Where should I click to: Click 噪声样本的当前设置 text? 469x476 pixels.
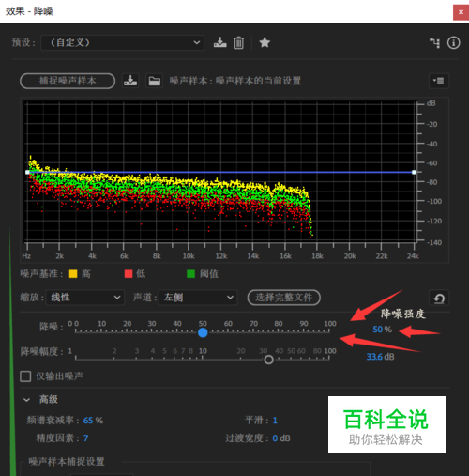click(258, 81)
